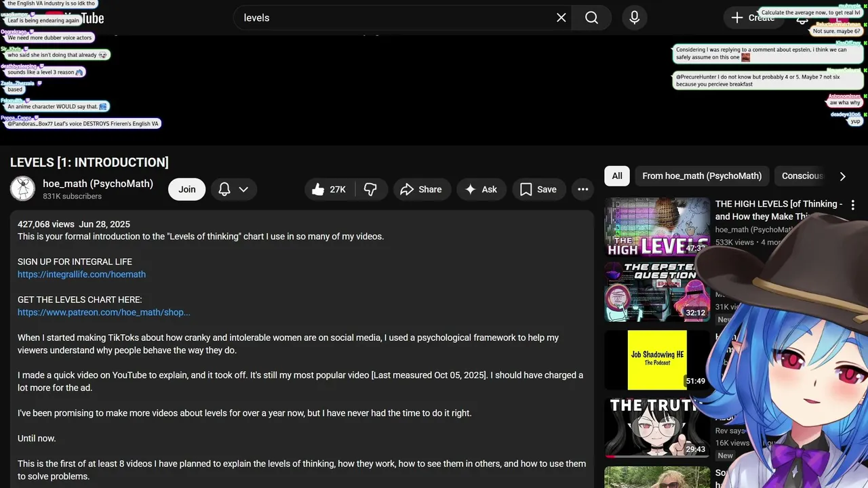Click chat message 'sounds like a level 3 reason'
The image size is (868, 488).
pyautogui.click(x=45, y=72)
